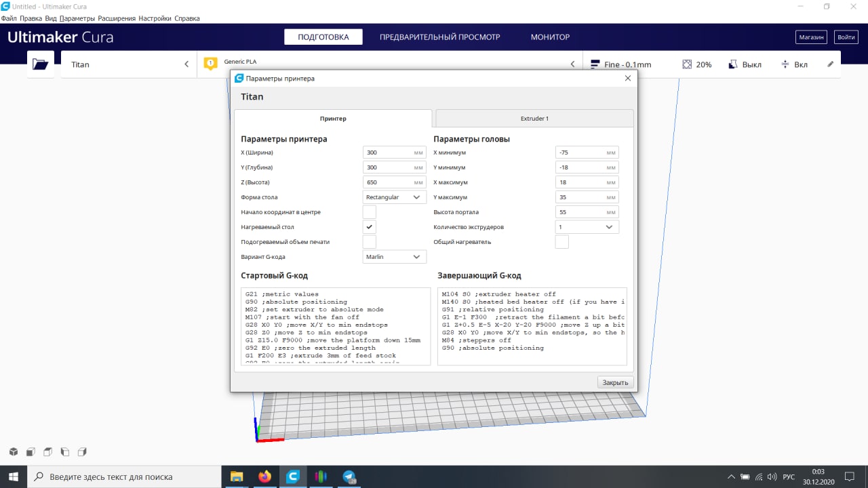
Task: Toggle 'Подогреваемый объем печати' checkbox
Action: pyautogui.click(x=370, y=242)
